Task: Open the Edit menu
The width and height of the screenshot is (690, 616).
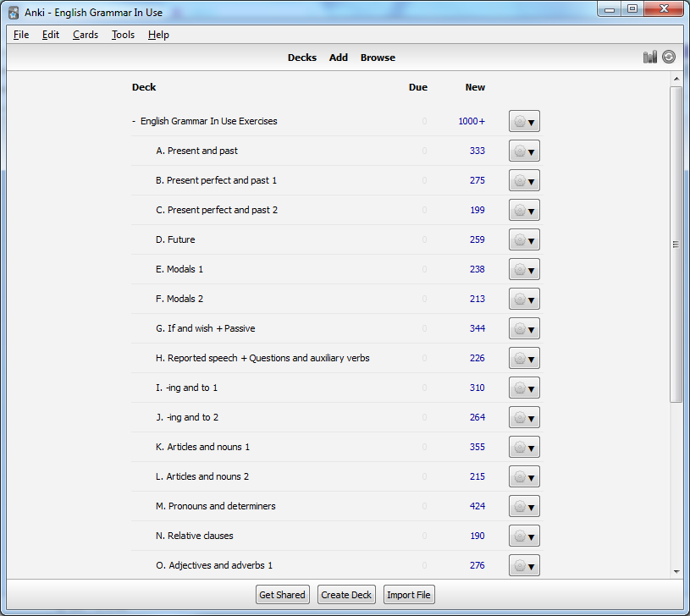Action: (x=51, y=35)
